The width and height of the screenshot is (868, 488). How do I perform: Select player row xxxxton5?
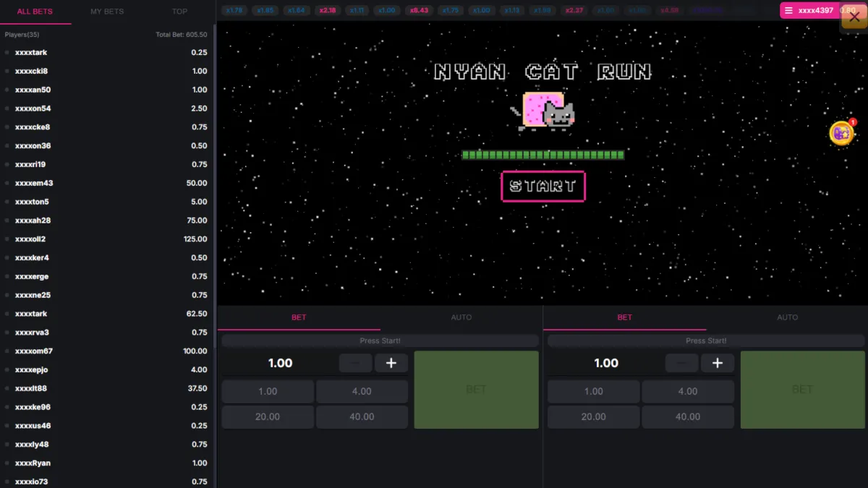click(106, 202)
